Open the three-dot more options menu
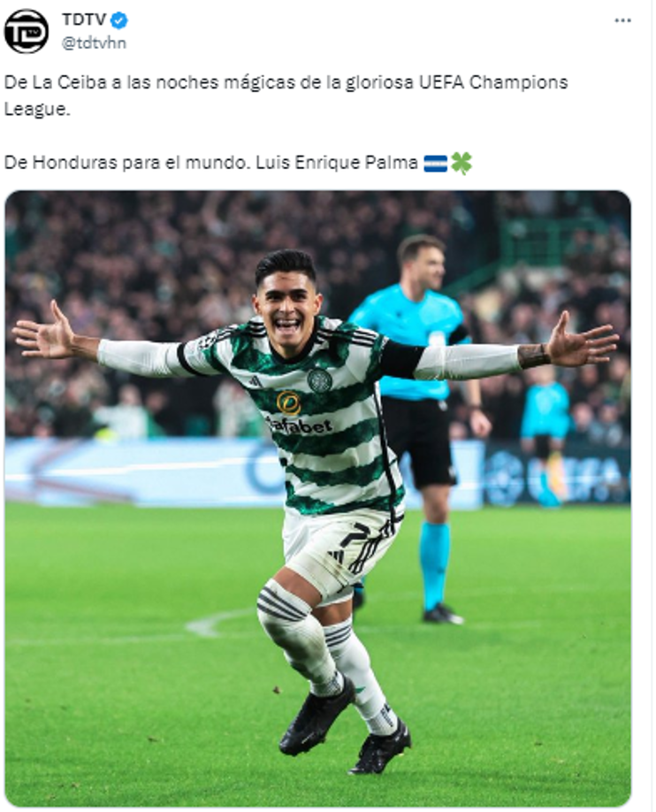 622,20
